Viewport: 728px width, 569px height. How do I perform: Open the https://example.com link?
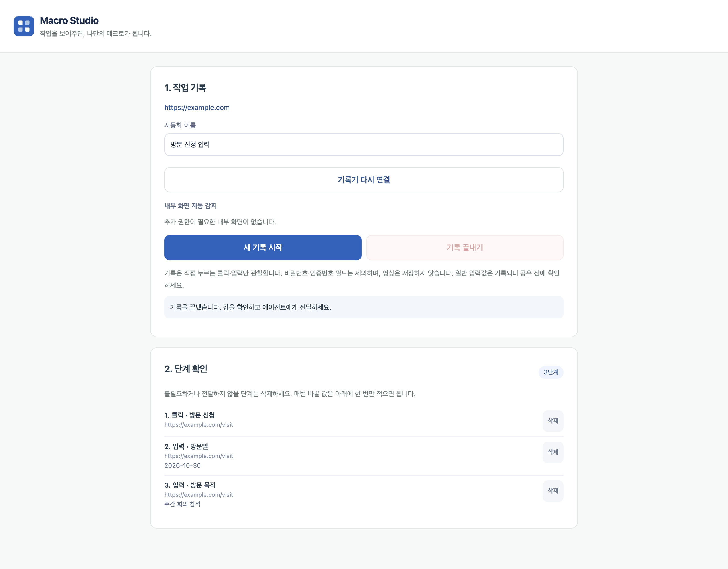coord(197,107)
